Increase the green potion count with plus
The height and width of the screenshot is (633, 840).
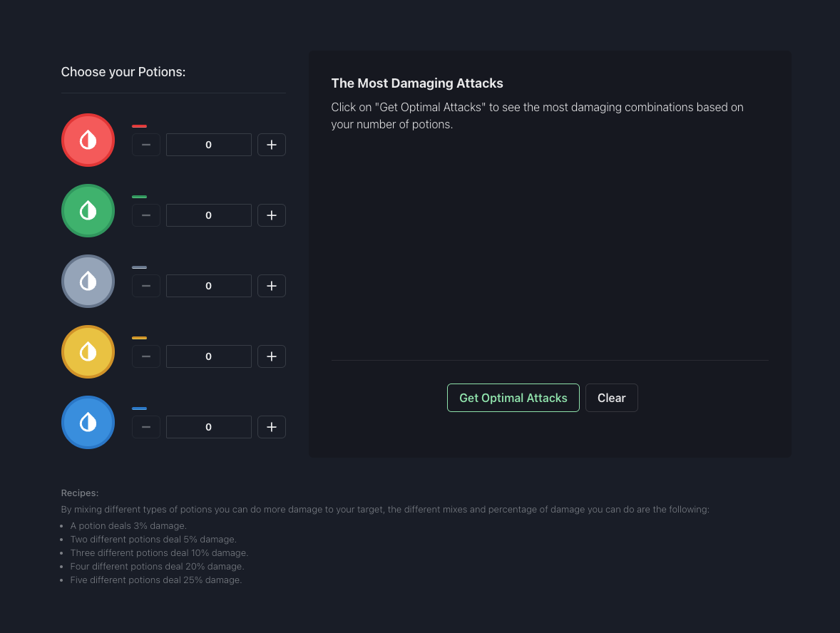(x=271, y=215)
